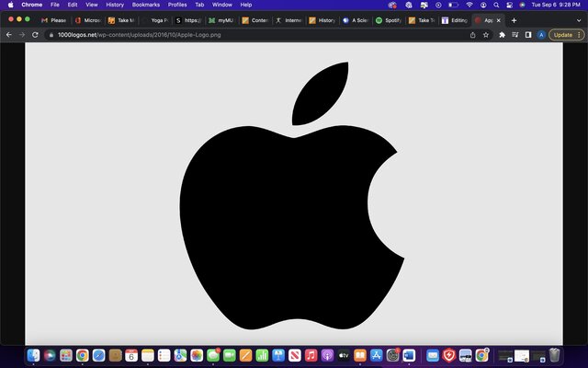
Task: Open the File menu
Action: click(x=55, y=5)
